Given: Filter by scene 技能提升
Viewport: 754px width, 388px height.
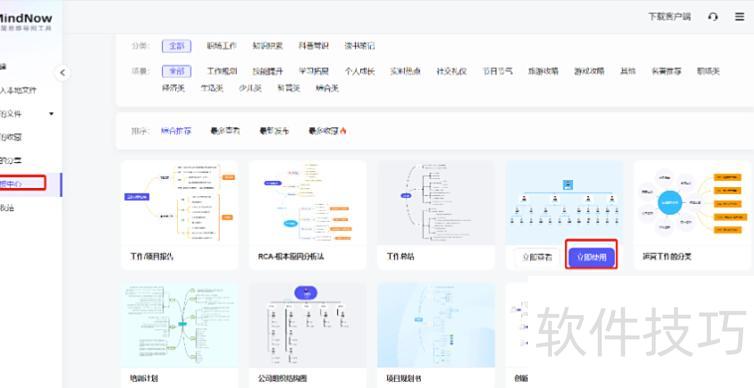Looking at the screenshot, I should [268, 72].
